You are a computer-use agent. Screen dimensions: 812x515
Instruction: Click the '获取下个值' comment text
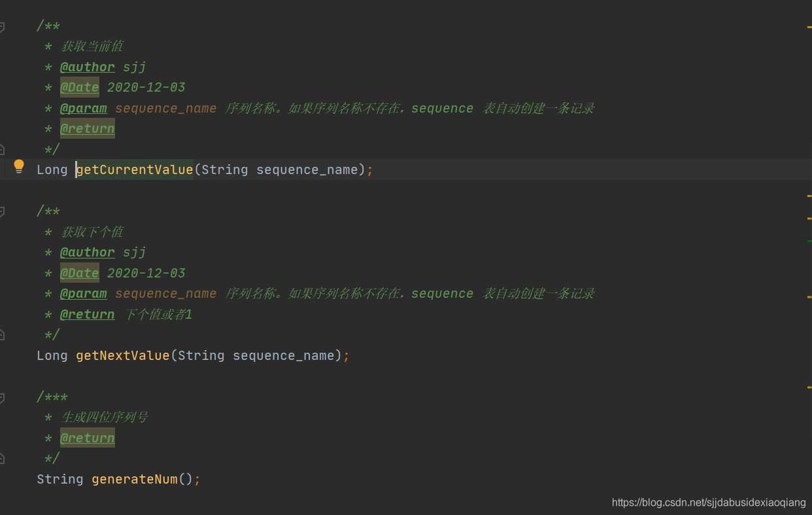point(92,232)
